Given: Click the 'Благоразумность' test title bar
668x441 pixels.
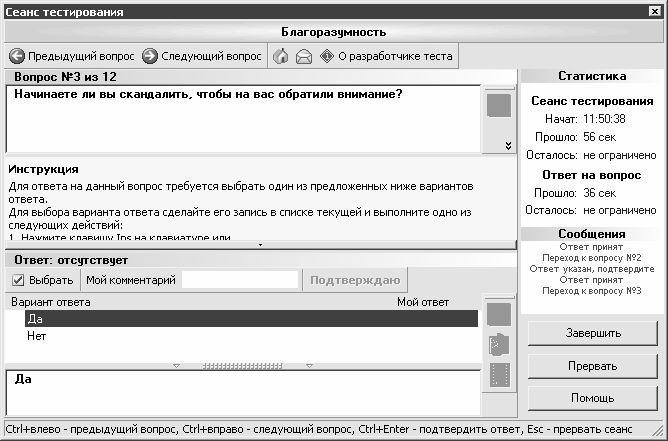Looking at the screenshot, I should 334,32.
